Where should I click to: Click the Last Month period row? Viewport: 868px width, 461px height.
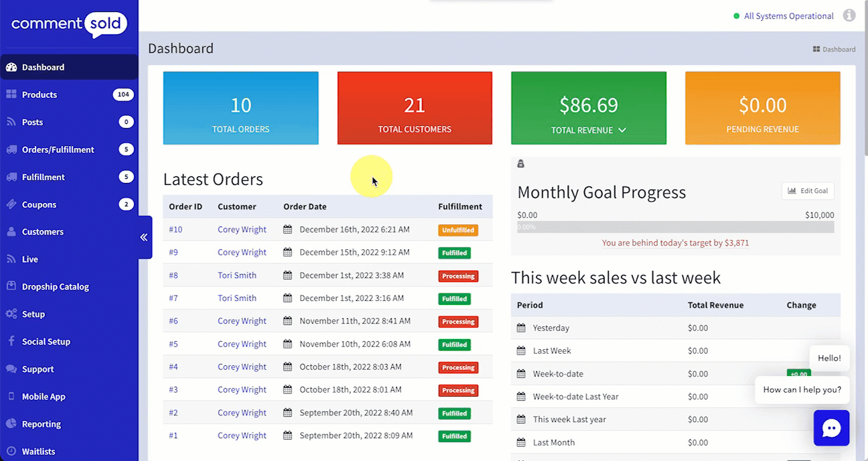[675, 442]
